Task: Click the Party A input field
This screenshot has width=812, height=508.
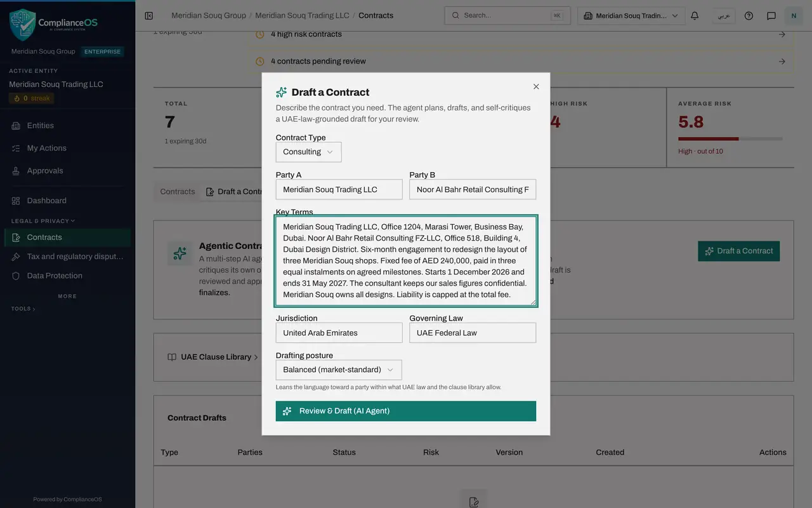Action: coord(339,189)
